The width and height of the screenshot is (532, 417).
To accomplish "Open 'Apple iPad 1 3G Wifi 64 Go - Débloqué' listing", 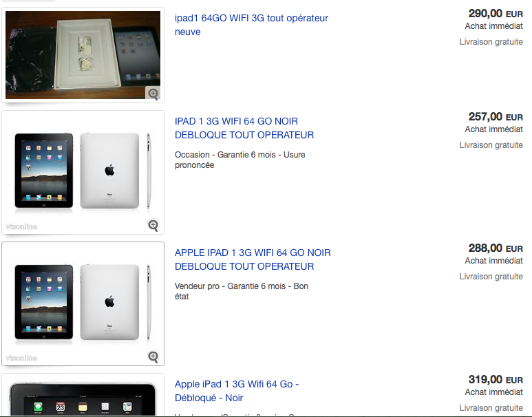I will (237, 391).
